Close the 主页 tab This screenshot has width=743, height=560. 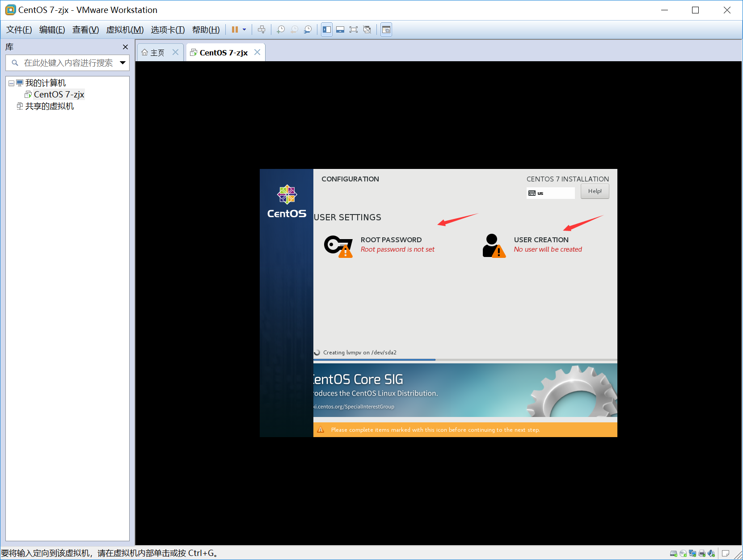pos(176,52)
